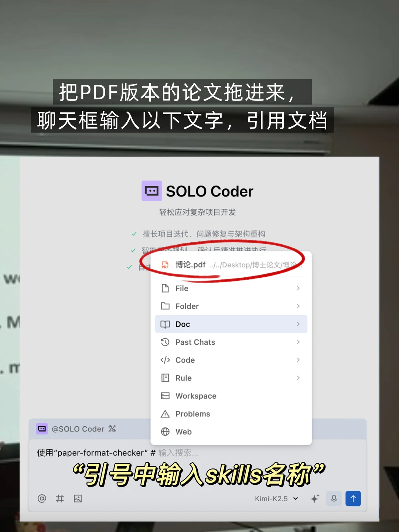
Task: Select the Code menu entry
Action: 231,360
